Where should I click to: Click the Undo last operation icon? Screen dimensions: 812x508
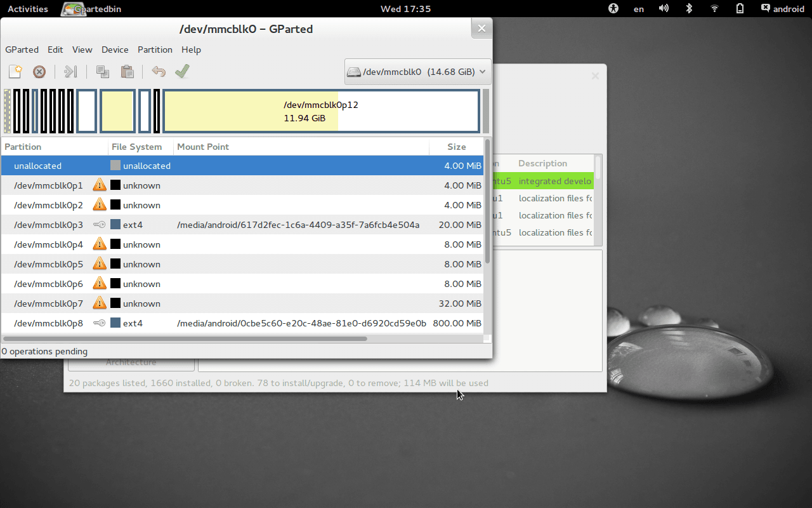[x=159, y=72]
